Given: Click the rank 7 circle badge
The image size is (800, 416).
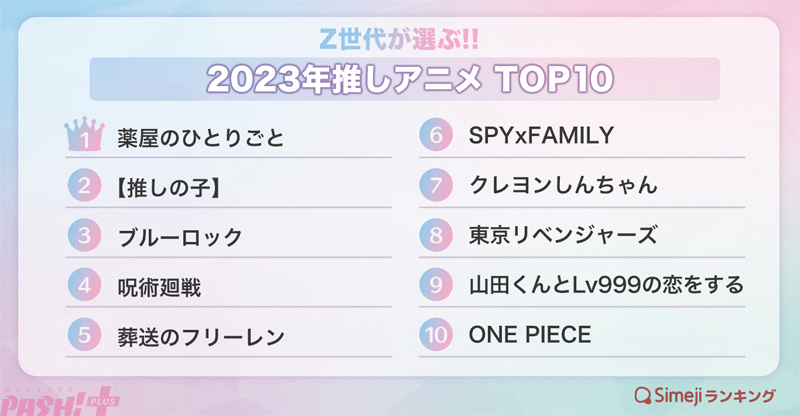Looking at the screenshot, I should (x=437, y=186).
